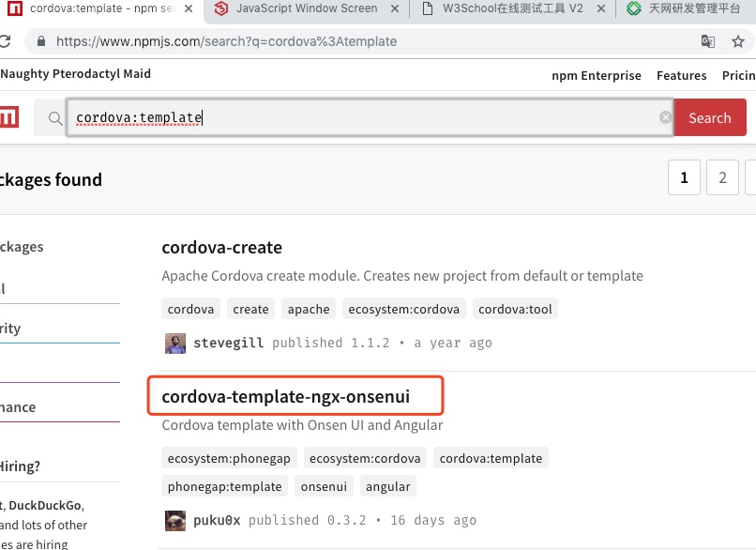Click the onsenui keyword tag
Screen dimensions: 756x550
coord(324,487)
